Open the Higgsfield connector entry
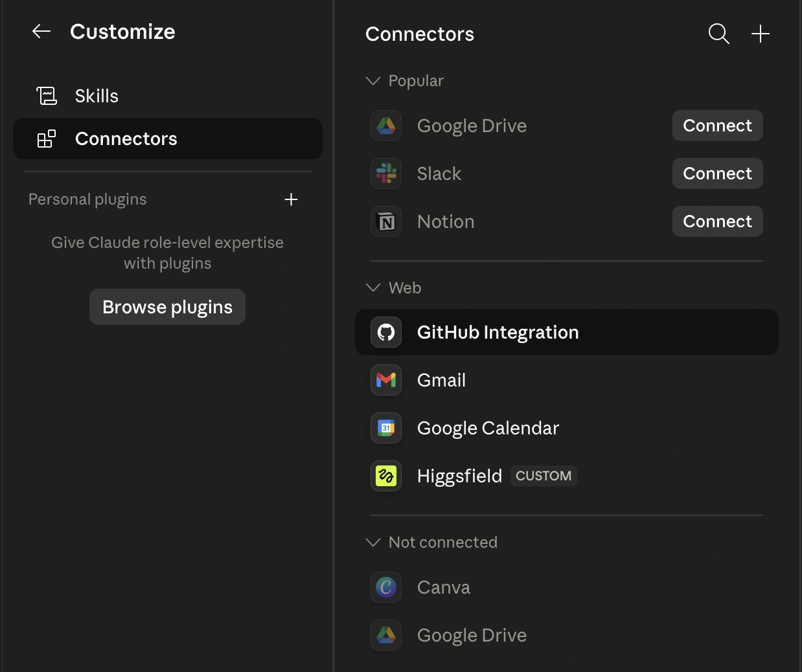This screenshot has width=802, height=672. (x=567, y=476)
